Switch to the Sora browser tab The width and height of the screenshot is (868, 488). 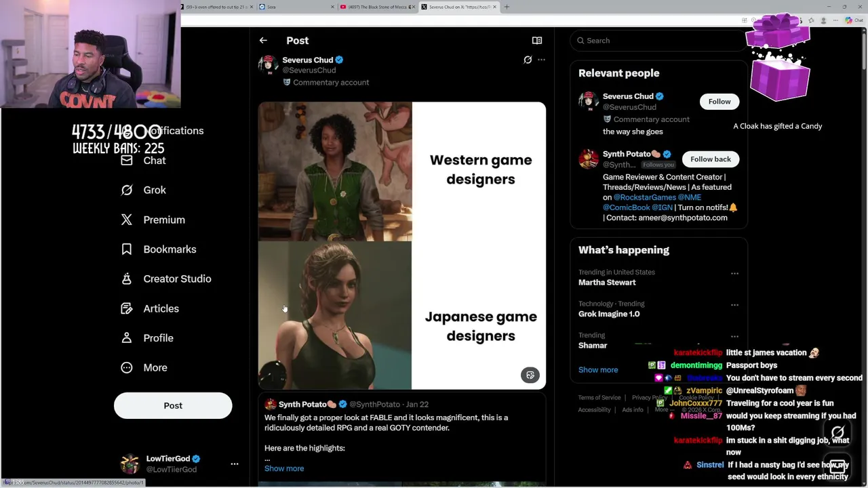pos(296,7)
